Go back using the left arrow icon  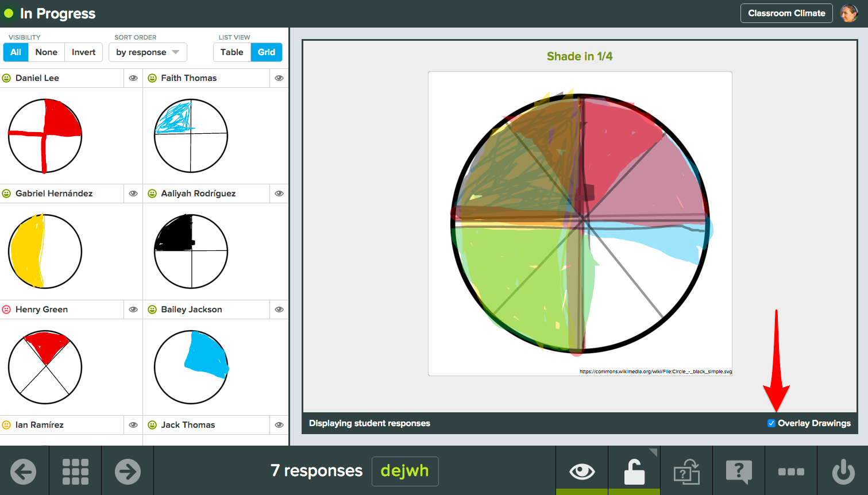point(24,471)
